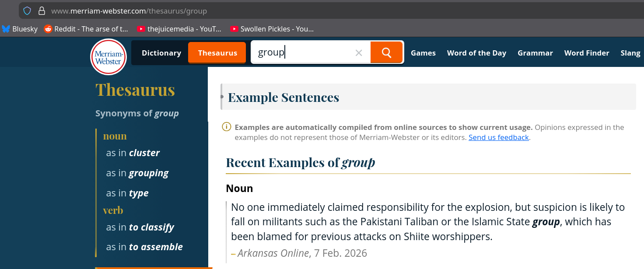Open the Games menu item

click(x=423, y=53)
